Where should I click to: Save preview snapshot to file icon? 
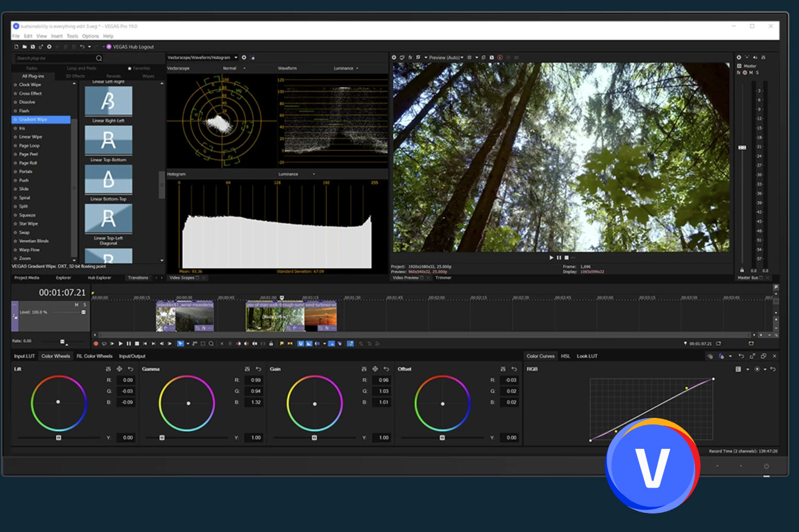tap(492, 57)
